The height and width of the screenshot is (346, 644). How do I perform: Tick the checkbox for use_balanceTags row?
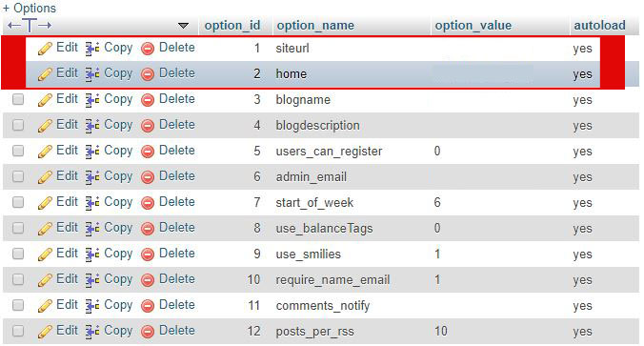(18, 228)
